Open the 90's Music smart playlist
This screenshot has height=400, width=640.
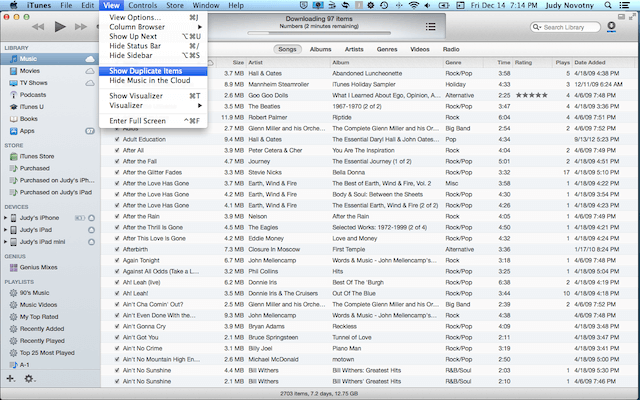point(34,293)
